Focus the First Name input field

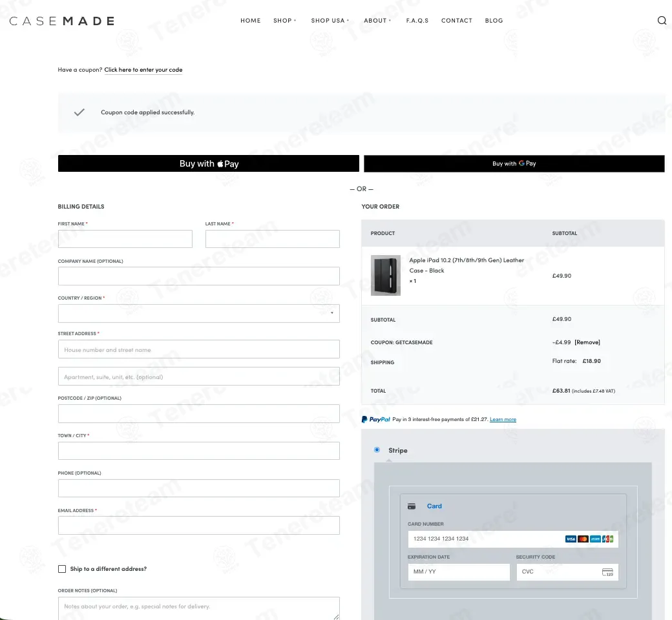(x=125, y=239)
